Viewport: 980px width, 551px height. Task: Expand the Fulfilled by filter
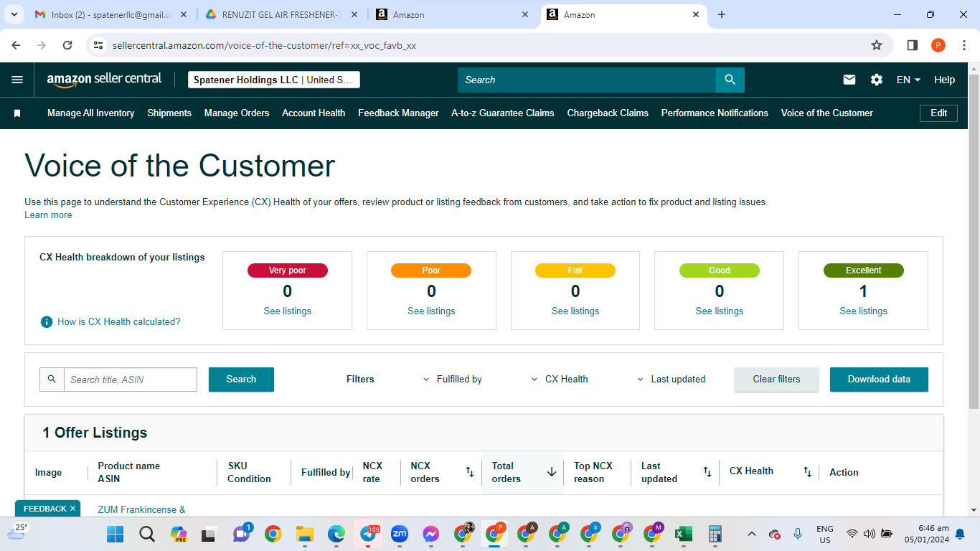[452, 379]
